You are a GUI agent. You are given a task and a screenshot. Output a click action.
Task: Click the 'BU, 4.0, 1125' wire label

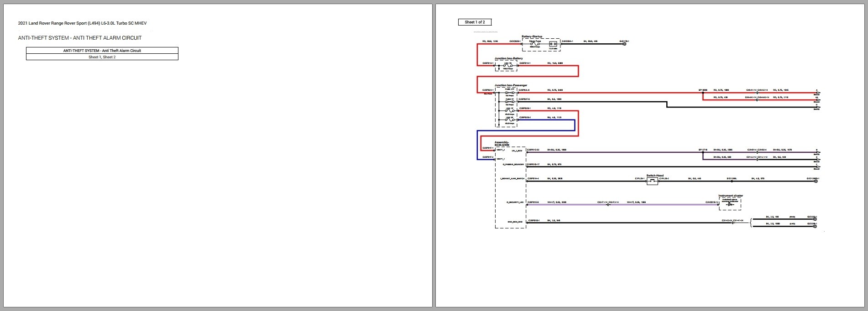(554, 117)
